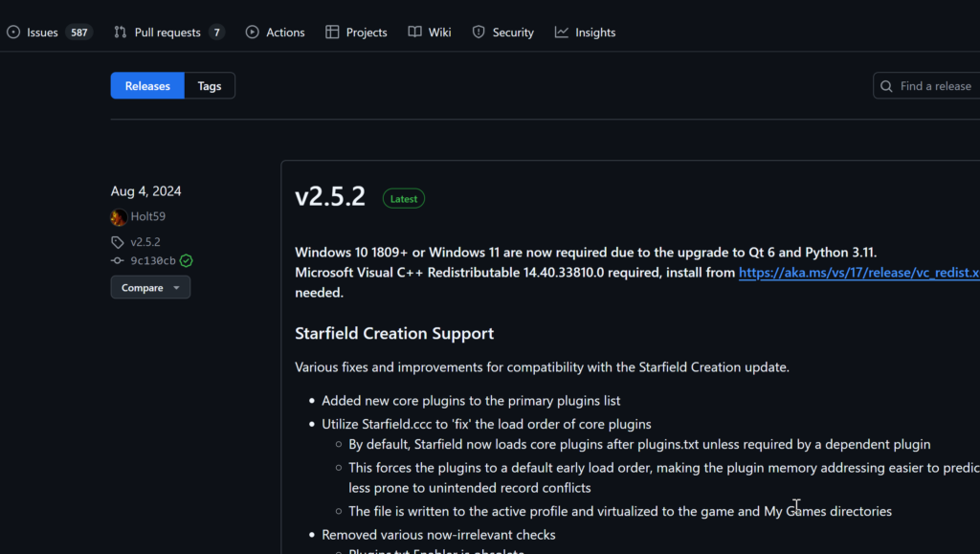Click the Projects table icon
The height and width of the screenshot is (554, 980).
332,33
